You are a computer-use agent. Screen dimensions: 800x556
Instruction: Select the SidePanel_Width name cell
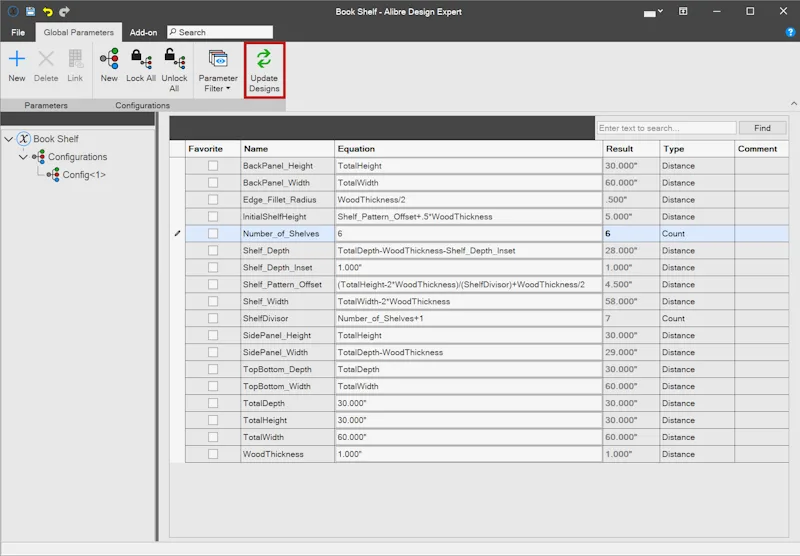[287, 352]
